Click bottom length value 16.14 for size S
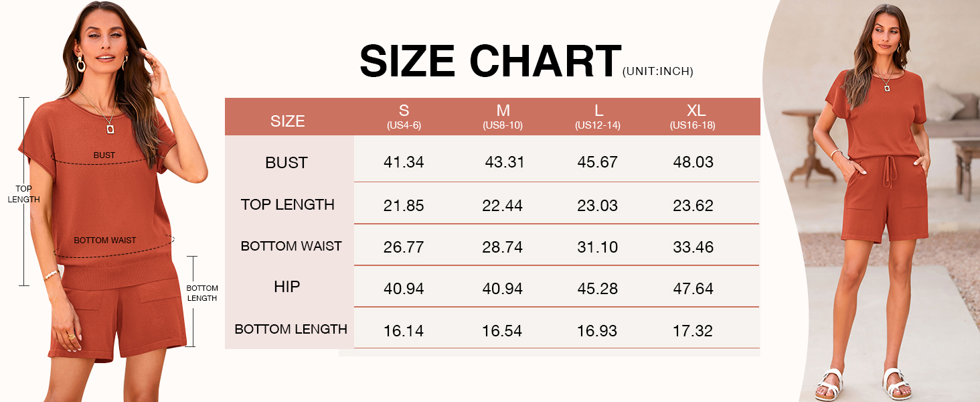This screenshot has width=980, height=402. tap(404, 331)
